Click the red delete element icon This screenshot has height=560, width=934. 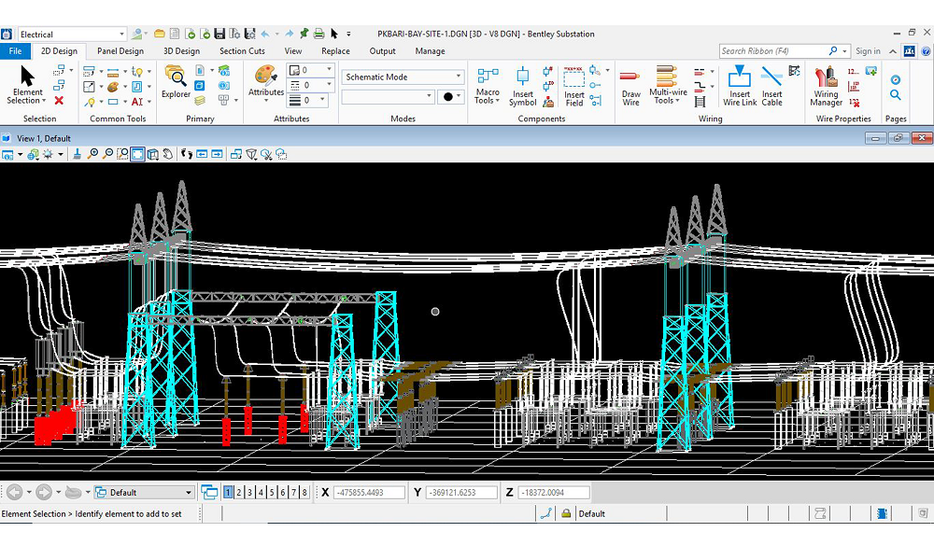point(59,101)
